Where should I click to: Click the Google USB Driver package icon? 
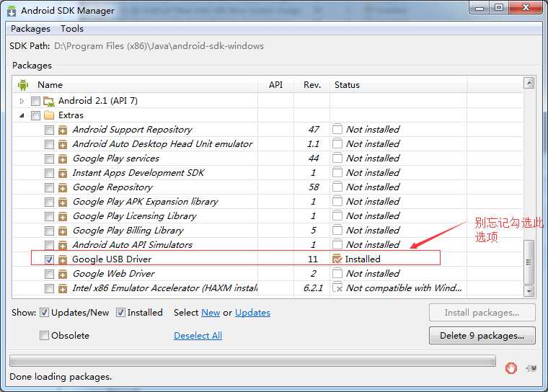click(x=63, y=259)
